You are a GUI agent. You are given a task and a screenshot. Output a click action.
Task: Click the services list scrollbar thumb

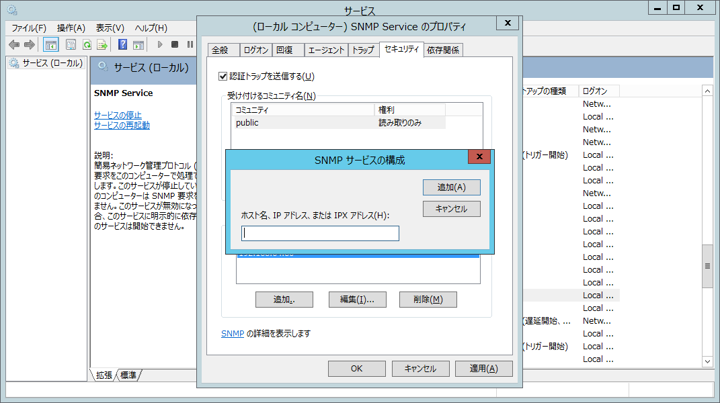click(x=707, y=266)
